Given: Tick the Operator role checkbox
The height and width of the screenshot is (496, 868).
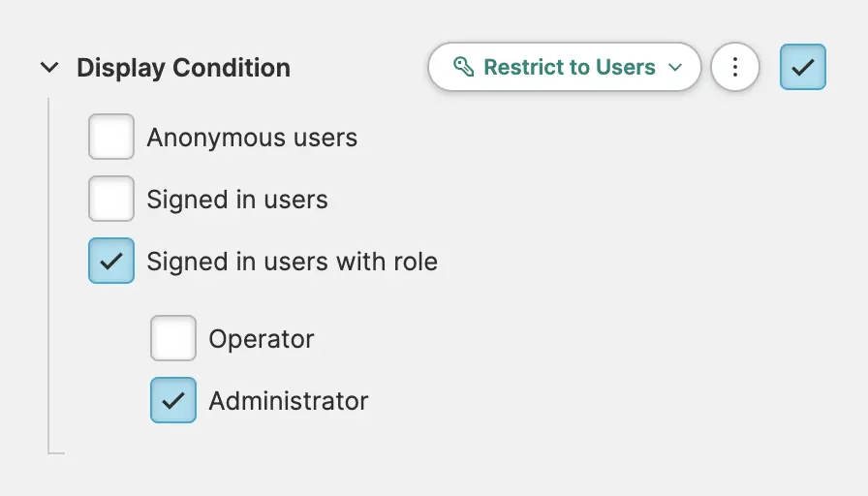Looking at the screenshot, I should (x=173, y=339).
